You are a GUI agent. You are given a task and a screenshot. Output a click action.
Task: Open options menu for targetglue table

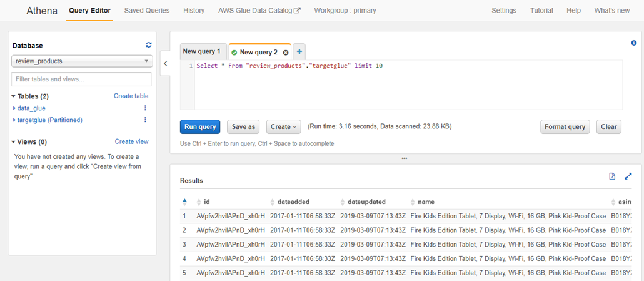[145, 120]
